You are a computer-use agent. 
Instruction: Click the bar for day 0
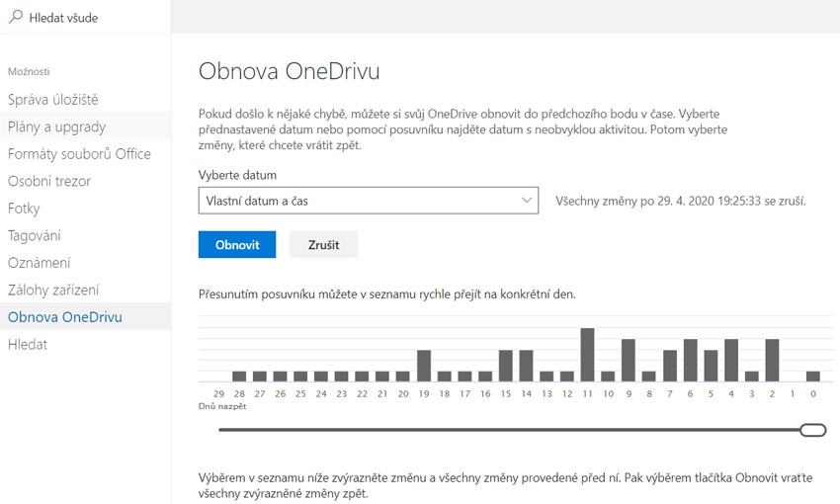click(x=813, y=377)
